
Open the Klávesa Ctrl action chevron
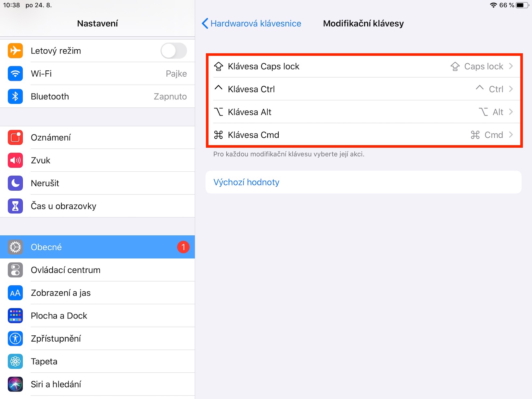[511, 89]
